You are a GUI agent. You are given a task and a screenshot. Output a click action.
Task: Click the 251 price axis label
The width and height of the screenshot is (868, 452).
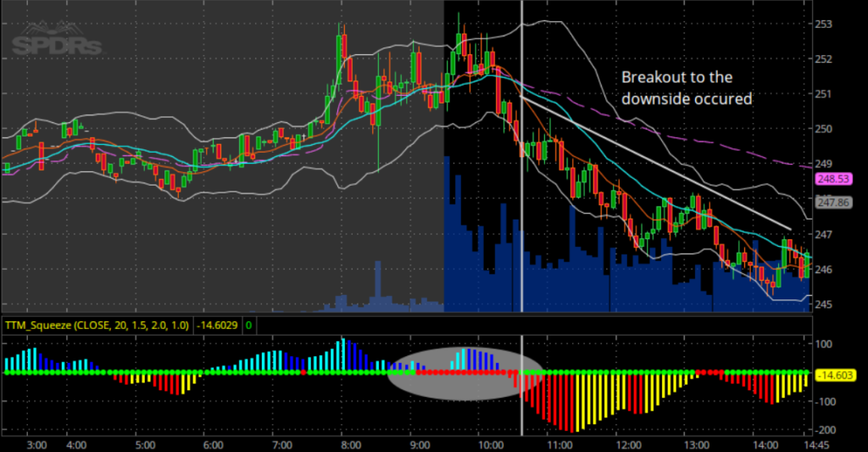(823, 94)
